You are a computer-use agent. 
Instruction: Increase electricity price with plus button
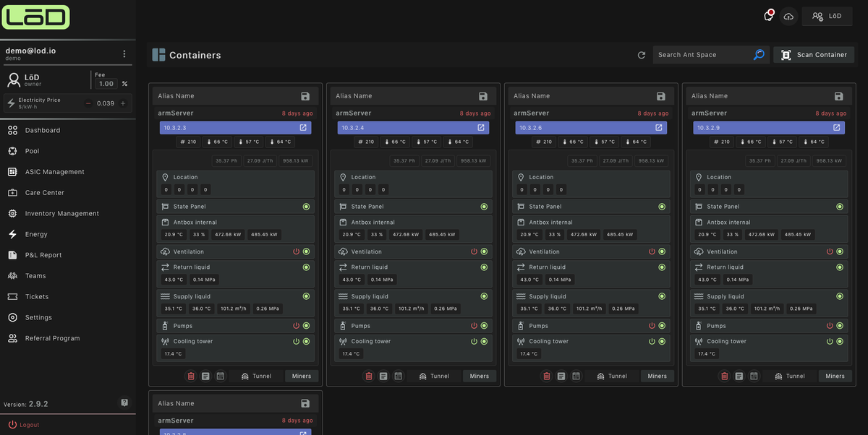pos(123,103)
